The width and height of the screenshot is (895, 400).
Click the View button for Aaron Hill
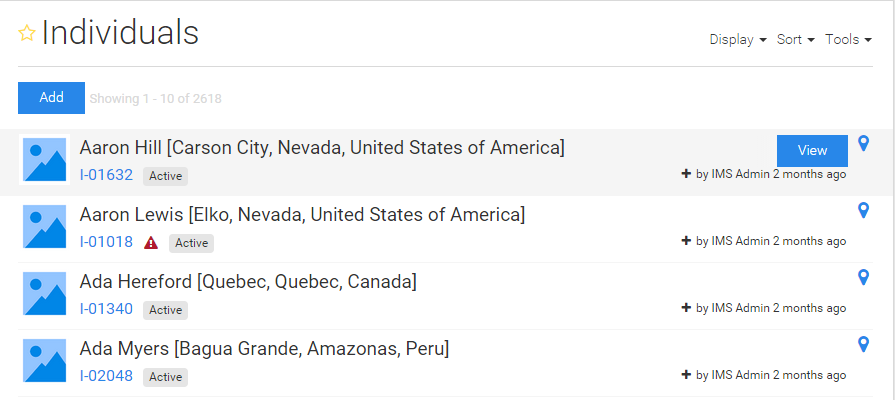pos(812,151)
